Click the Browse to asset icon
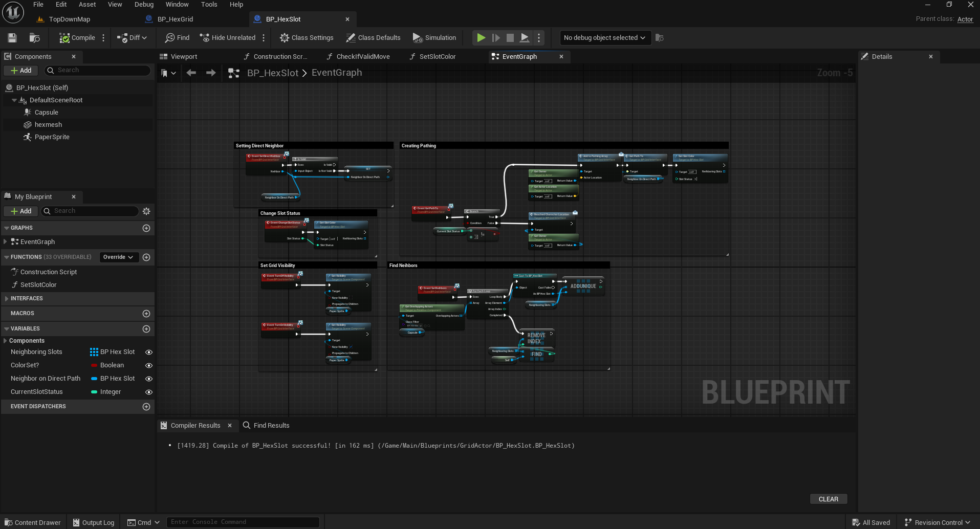The width and height of the screenshot is (980, 529). click(x=35, y=38)
